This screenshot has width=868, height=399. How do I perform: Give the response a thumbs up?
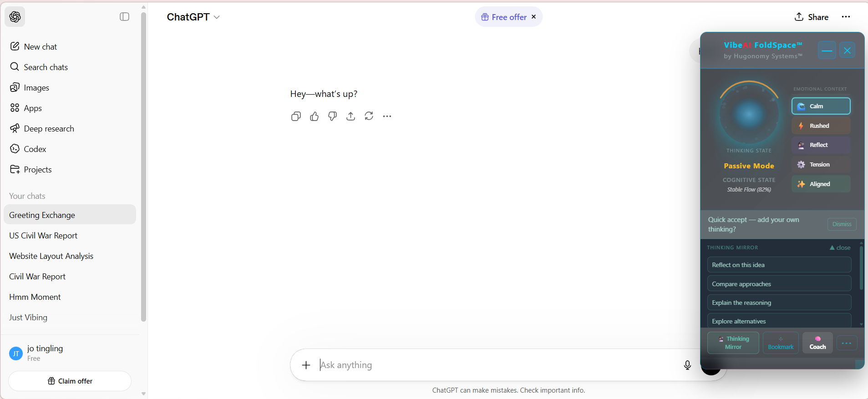(x=314, y=116)
